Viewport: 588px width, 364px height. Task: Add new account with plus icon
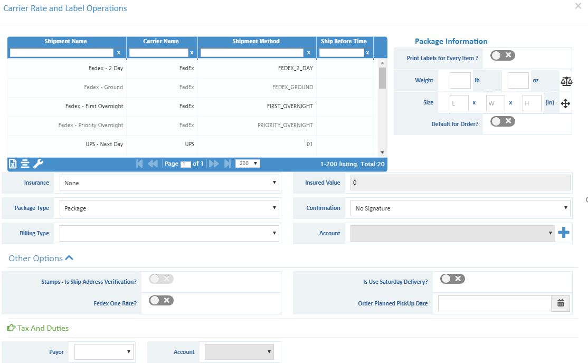pyautogui.click(x=564, y=233)
